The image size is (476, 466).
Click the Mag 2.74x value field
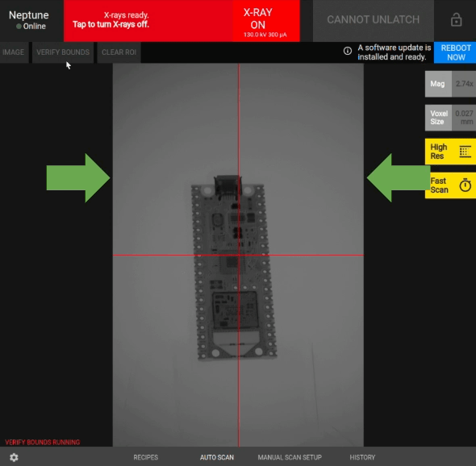tap(464, 84)
